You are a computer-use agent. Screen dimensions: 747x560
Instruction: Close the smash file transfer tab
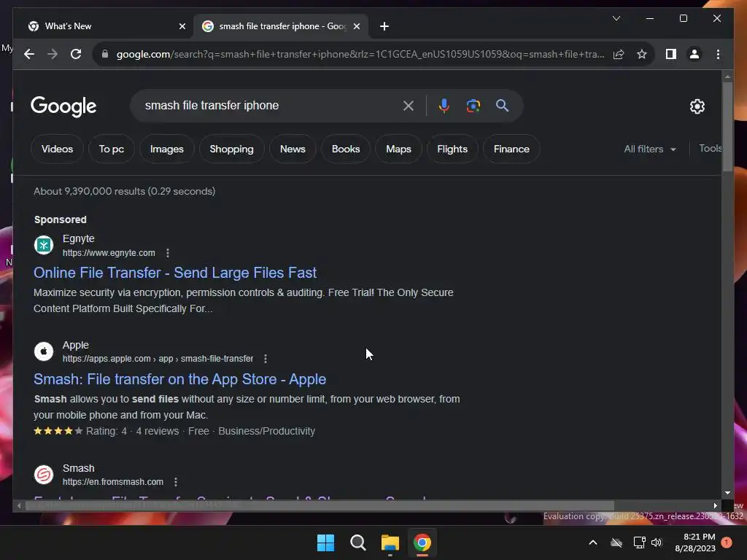(x=356, y=26)
